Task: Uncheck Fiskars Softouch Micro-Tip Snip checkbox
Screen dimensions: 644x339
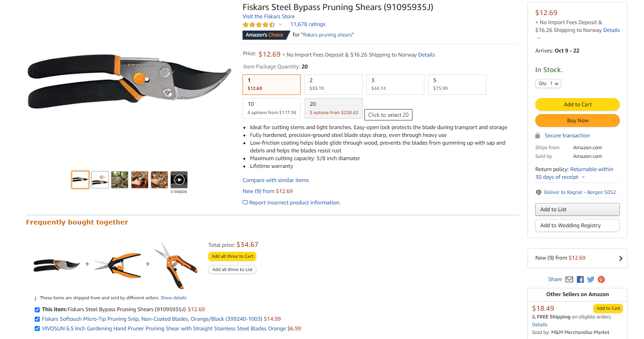Action: click(x=37, y=319)
